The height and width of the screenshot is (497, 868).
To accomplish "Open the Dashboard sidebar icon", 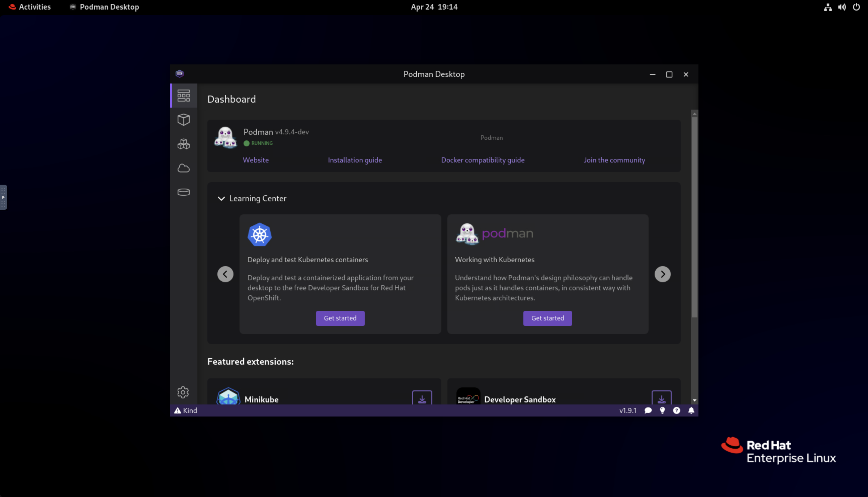I will [x=184, y=96].
